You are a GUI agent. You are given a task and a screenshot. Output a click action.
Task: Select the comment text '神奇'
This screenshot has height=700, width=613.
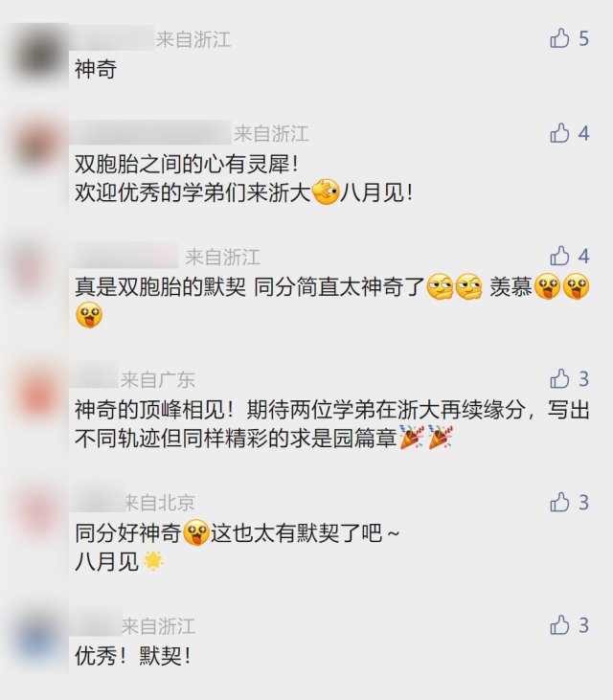(x=96, y=69)
